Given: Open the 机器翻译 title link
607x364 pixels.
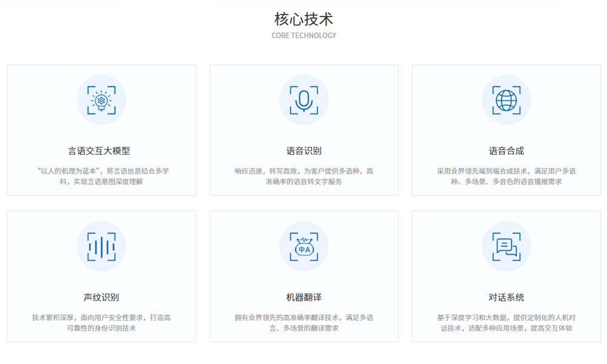Looking at the screenshot, I should click(303, 297).
